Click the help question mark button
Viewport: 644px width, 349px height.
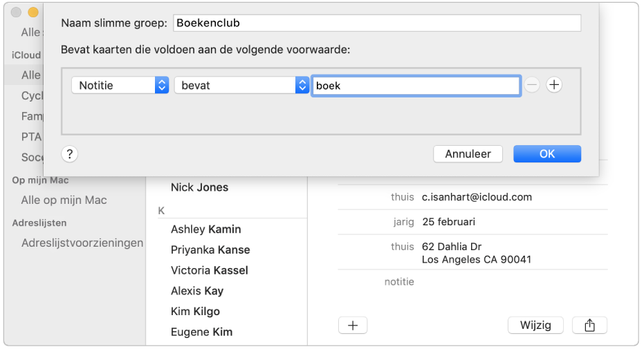tap(69, 154)
